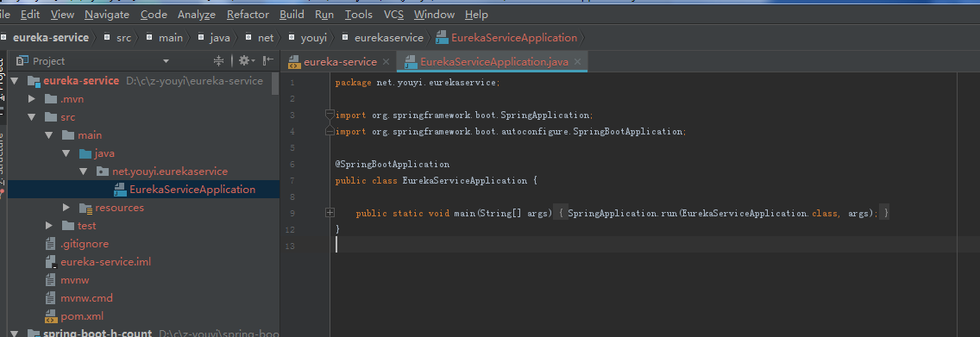Viewport: 980px width, 337px height.
Task: Close the EurekaServiceApplication.java tab
Action: [x=577, y=62]
